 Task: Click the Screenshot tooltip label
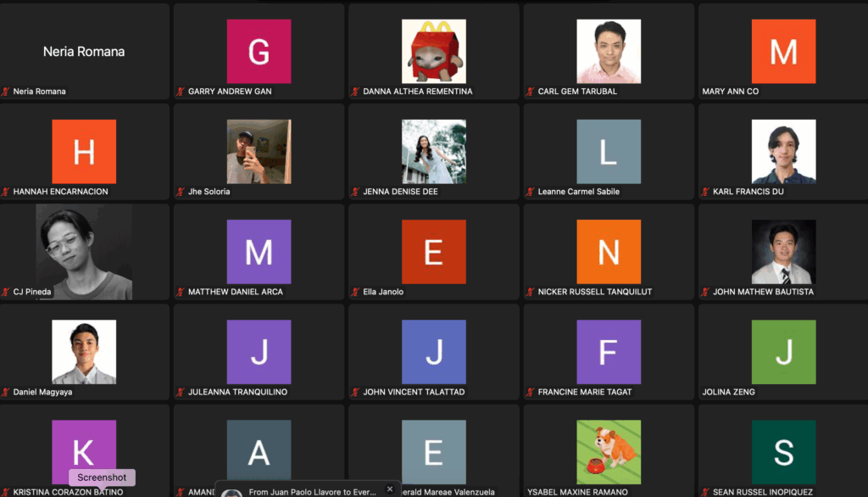tap(102, 477)
